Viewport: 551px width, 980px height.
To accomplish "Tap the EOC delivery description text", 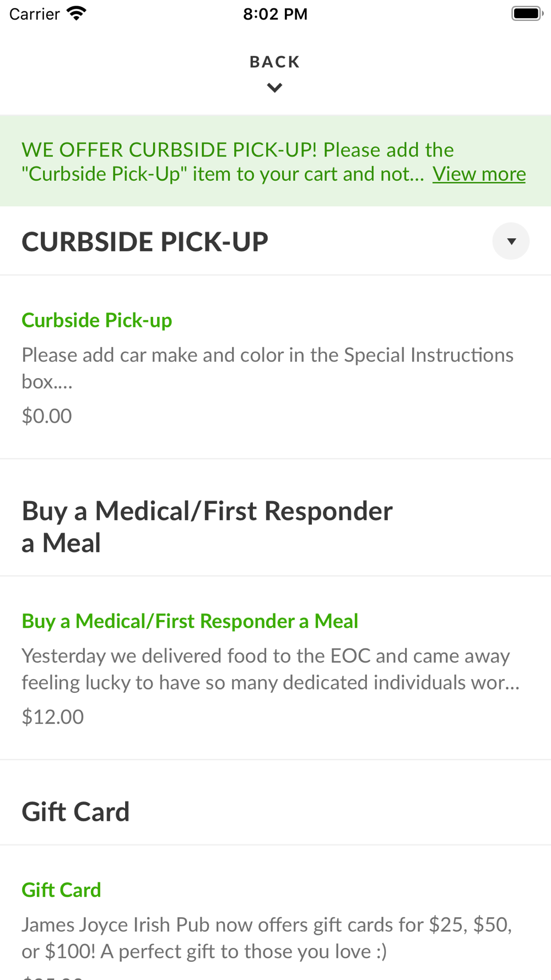I will coord(270,669).
